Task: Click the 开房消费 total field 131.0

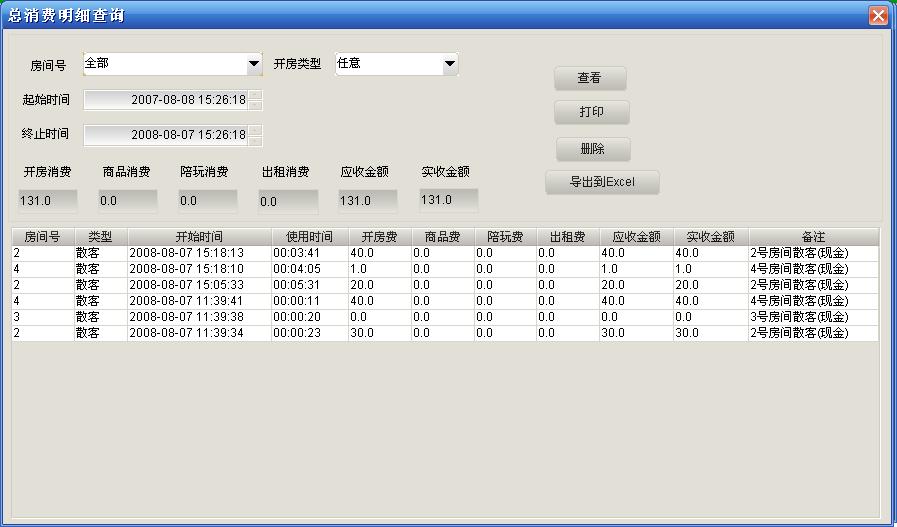Action: (48, 201)
